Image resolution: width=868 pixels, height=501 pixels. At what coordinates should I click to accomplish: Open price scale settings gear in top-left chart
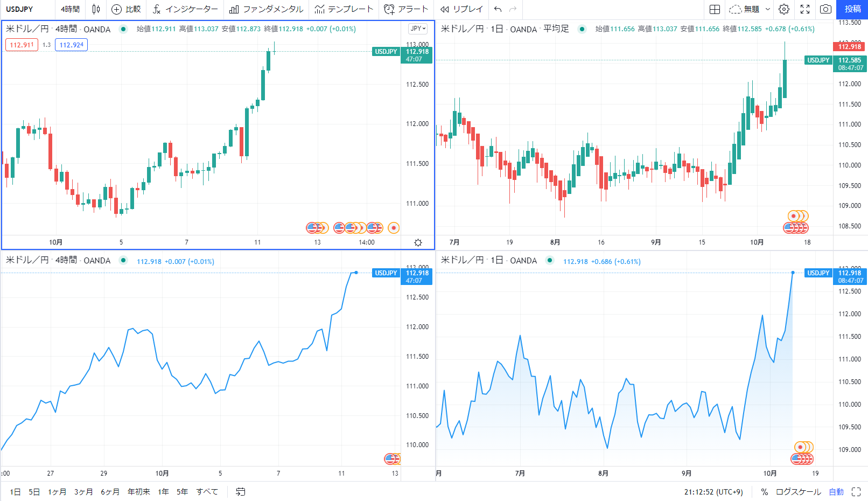(418, 242)
